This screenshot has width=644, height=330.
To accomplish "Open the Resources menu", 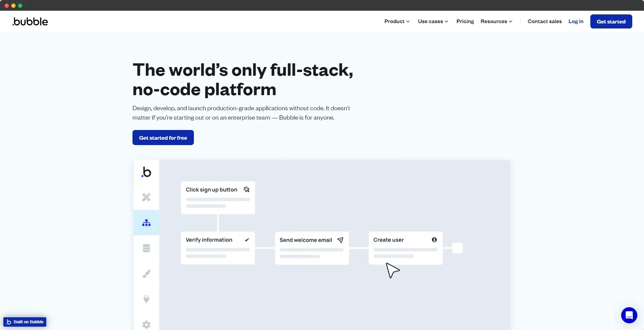I will click(x=496, y=21).
